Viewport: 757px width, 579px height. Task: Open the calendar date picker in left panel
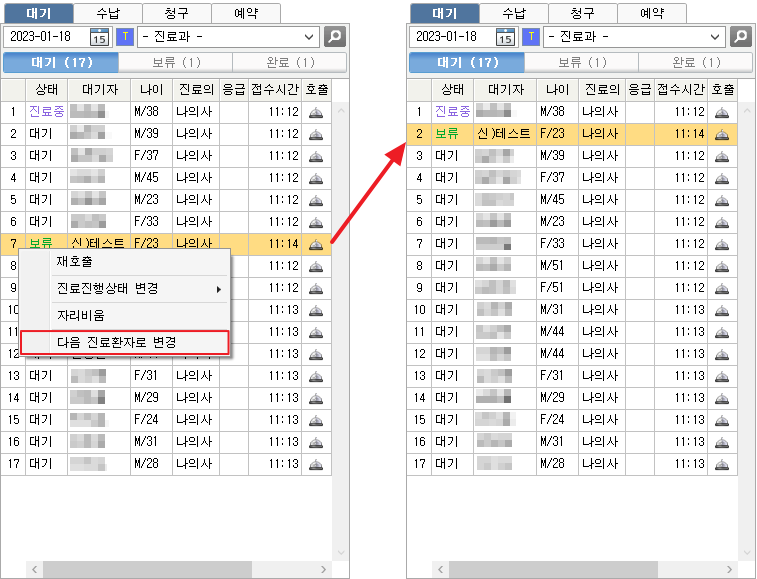(99, 37)
